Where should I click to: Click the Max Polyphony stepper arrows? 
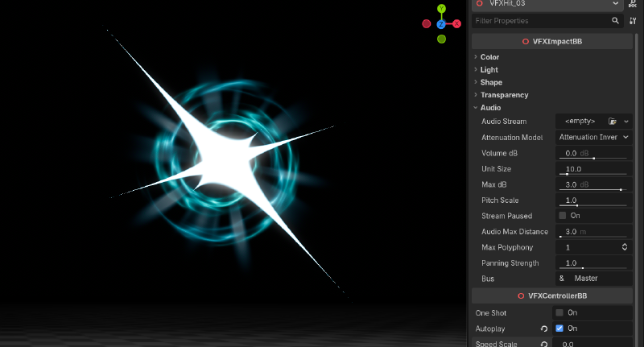tap(625, 247)
